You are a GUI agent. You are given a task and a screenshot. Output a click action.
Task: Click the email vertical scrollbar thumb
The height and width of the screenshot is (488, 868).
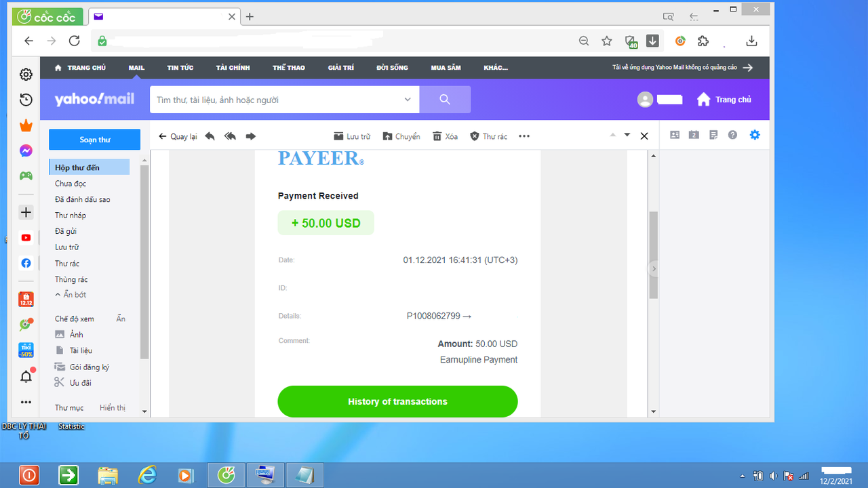[x=653, y=254]
